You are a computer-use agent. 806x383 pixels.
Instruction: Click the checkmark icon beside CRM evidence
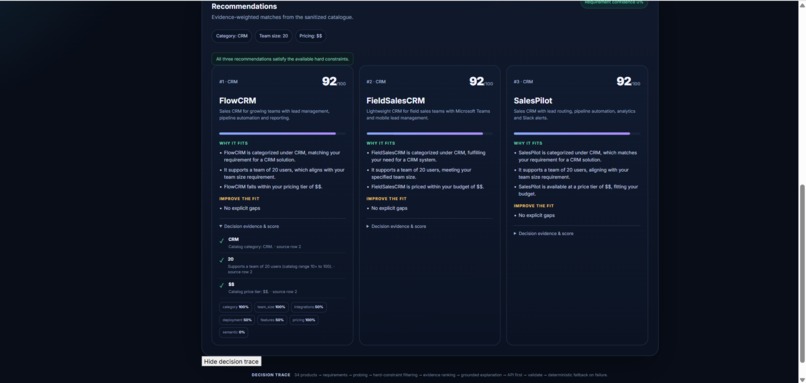(222, 241)
